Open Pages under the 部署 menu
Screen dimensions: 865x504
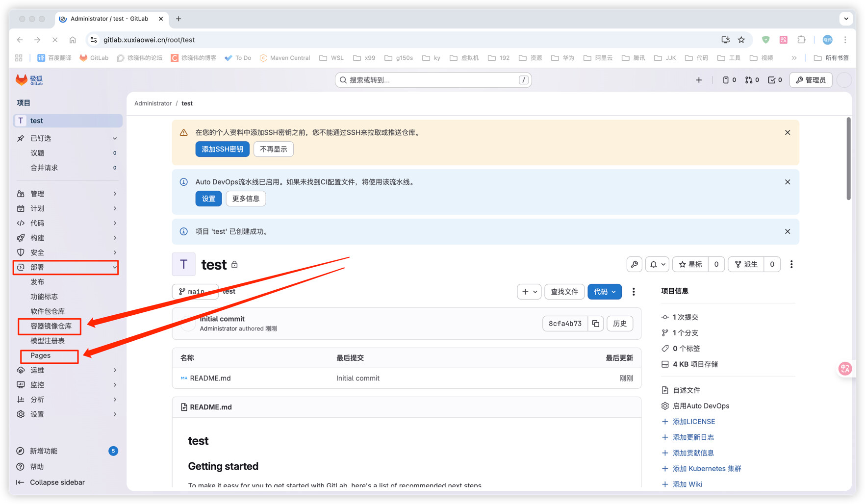(x=41, y=355)
